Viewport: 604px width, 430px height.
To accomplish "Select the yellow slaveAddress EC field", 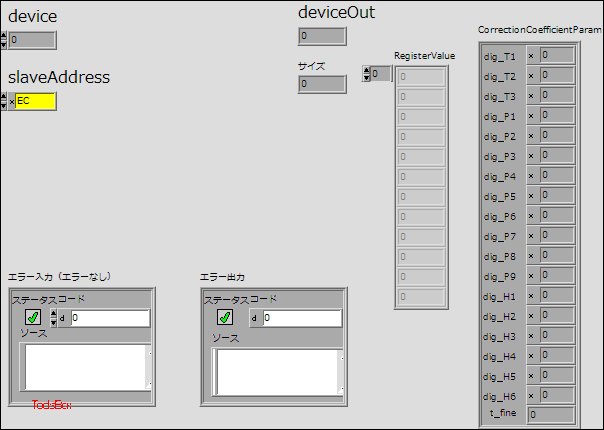I will pyautogui.click(x=35, y=101).
